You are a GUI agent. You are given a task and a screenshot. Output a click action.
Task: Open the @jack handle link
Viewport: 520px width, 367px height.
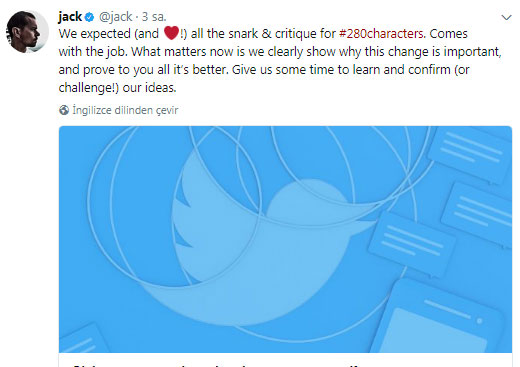point(115,17)
